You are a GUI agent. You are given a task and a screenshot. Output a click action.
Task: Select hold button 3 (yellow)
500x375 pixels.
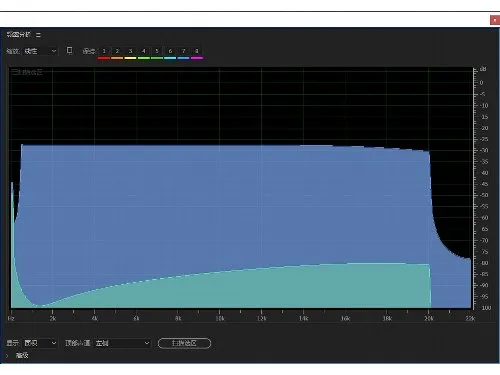pyautogui.click(x=130, y=52)
